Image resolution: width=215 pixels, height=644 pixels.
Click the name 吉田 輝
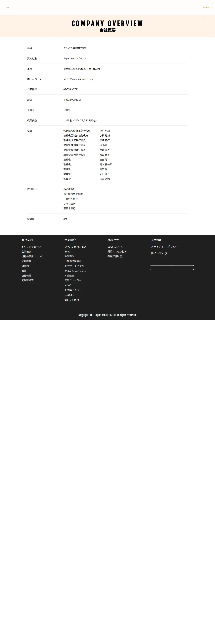point(103,169)
